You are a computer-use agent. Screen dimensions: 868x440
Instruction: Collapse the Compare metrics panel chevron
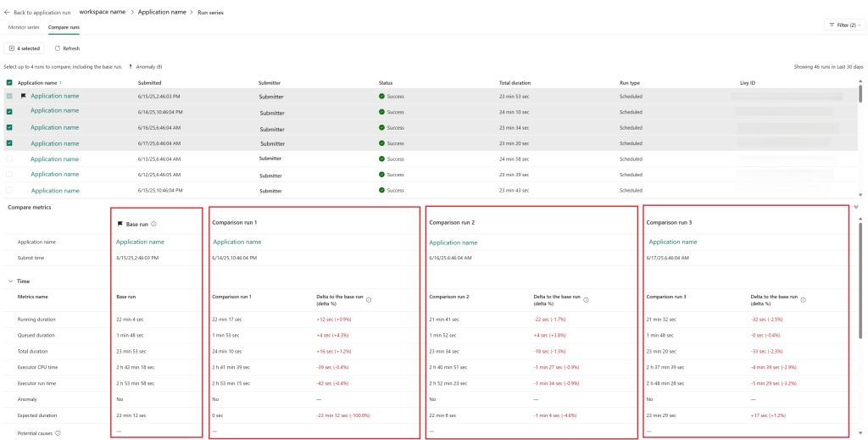point(855,207)
